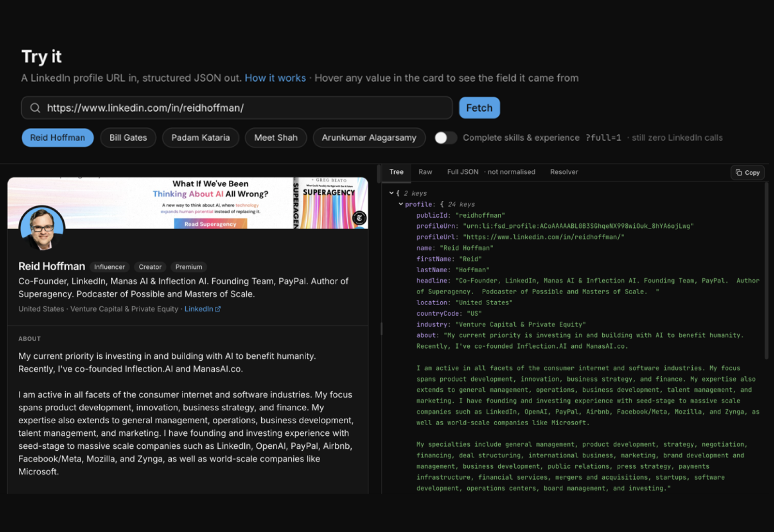Screen dimensions: 774x532
Task: Click the Premium badge
Action: click(x=189, y=267)
